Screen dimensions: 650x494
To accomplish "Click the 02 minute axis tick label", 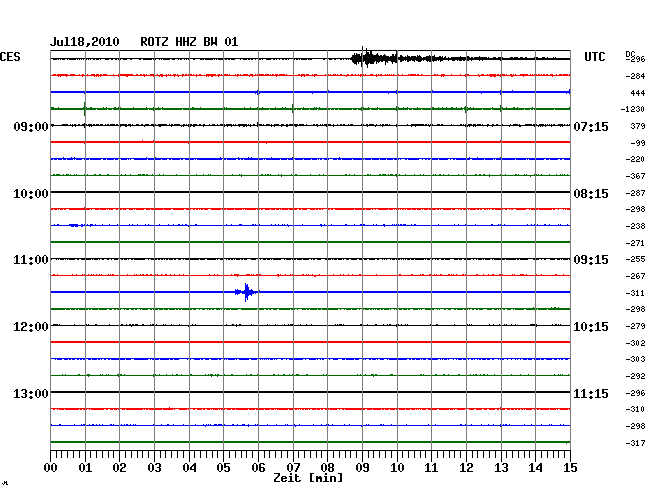I will [119, 468].
